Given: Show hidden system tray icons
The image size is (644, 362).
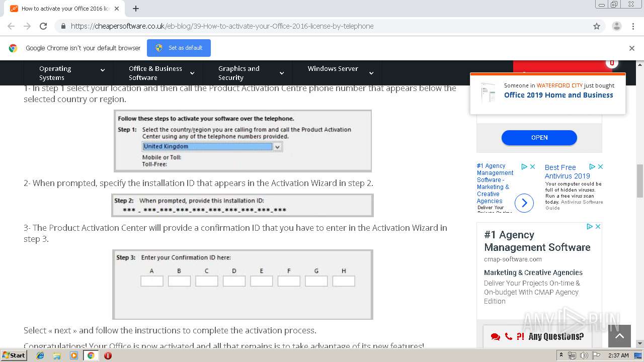Looking at the screenshot, I should (561, 355).
